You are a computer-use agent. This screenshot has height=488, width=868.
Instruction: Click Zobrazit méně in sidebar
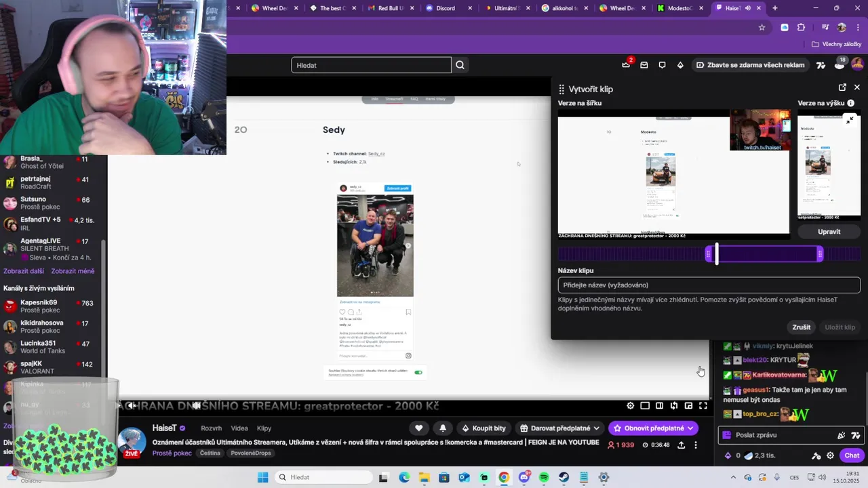[73, 271]
